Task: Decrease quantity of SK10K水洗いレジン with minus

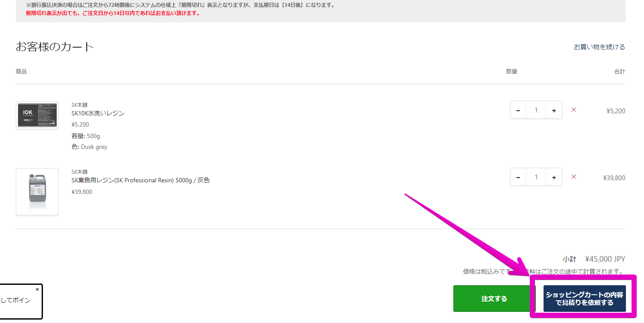Action: 518,110
